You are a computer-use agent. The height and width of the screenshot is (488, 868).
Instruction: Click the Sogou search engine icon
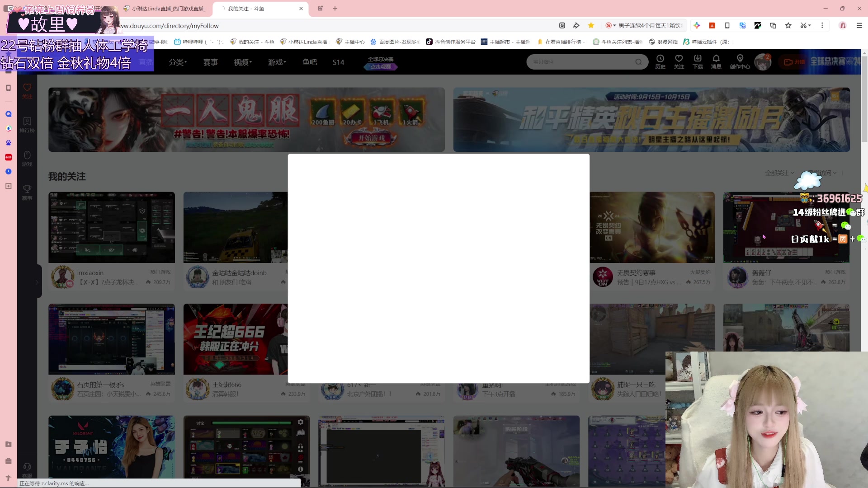[x=609, y=26]
